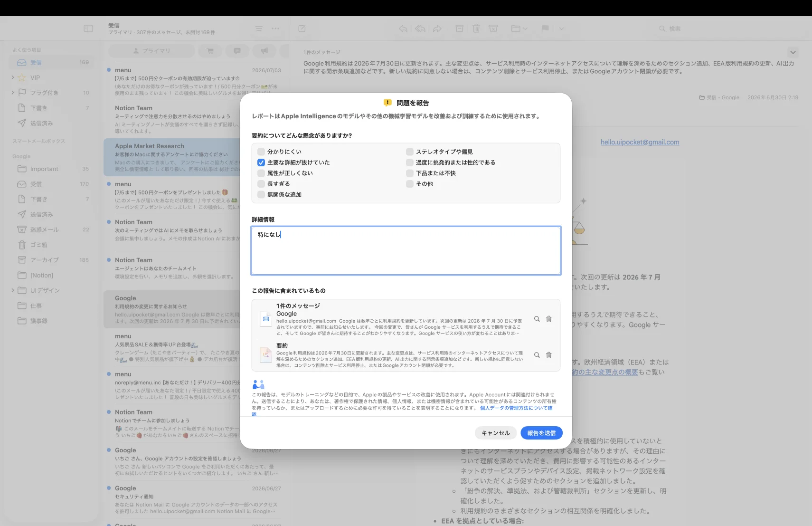
Task: Click the 詳細情報 text field
Action: coord(406,250)
